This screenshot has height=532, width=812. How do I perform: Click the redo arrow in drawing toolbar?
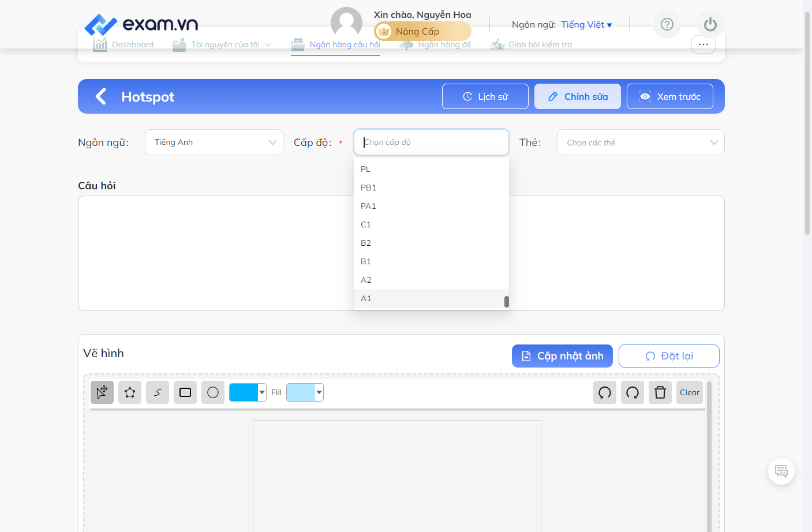633,392
